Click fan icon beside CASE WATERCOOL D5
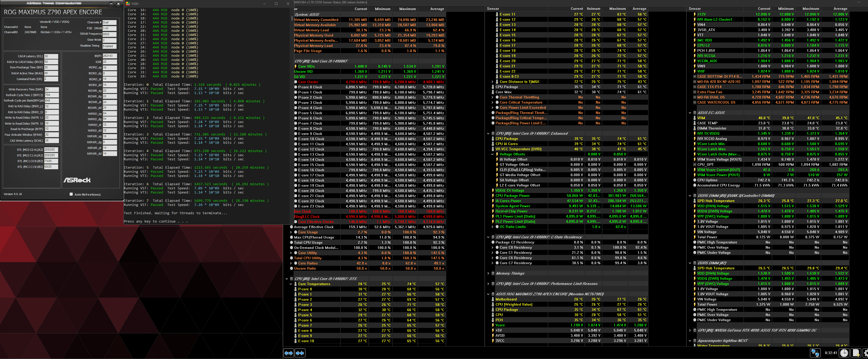This screenshot has height=359, width=868. point(695,103)
